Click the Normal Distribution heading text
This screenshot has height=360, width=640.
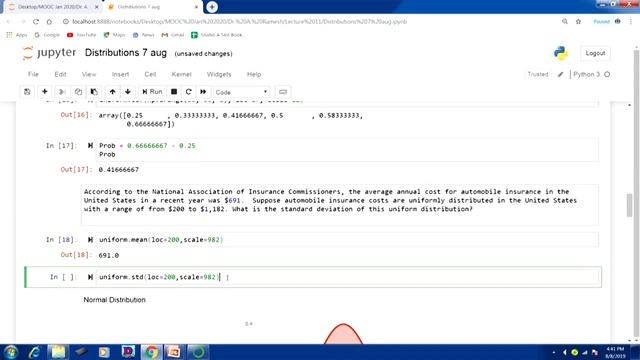point(114,300)
